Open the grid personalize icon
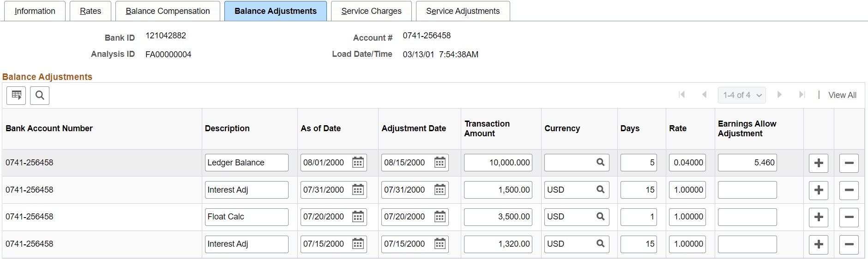This screenshot has width=868, height=261. pos(16,96)
